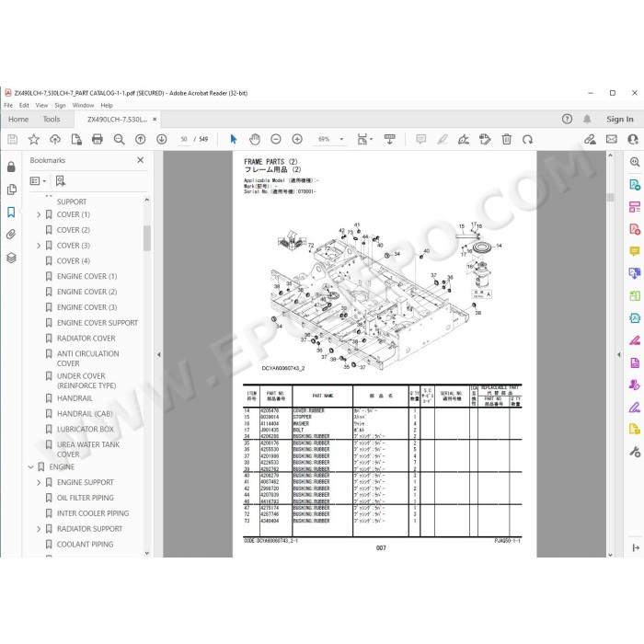Open HANDRAIL (CAB) bookmark
This screenshot has width=644, height=644.
(85, 414)
